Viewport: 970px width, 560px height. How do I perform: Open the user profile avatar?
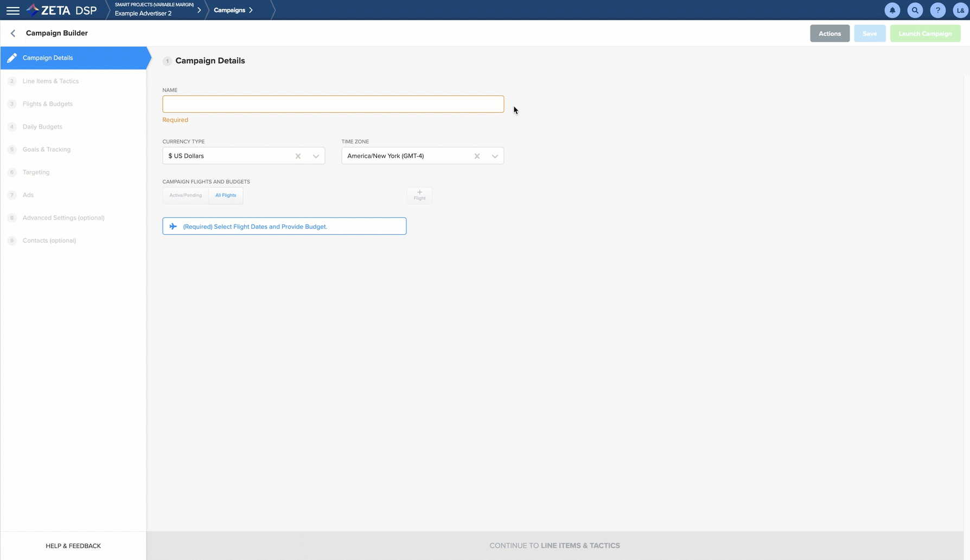coord(960,10)
